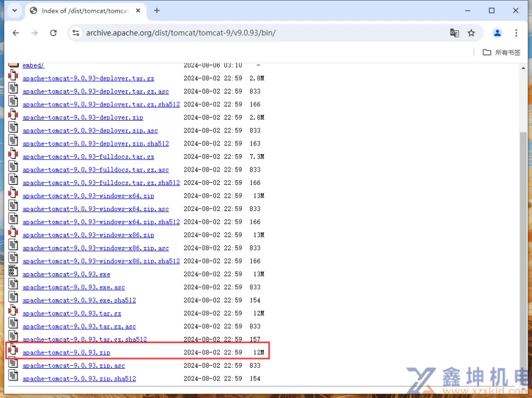
Task: Open apache-tomcat-9.0.93.zip.sha512 checksum link
Action: (79, 379)
